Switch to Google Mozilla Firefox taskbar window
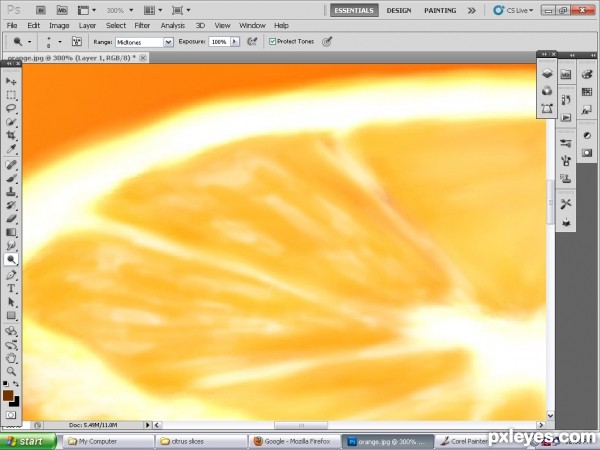 (x=294, y=441)
